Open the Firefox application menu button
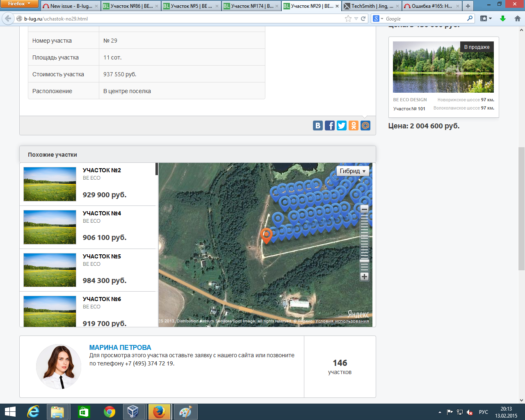The width and height of the screenshot is (525, 420). pos(19,4)
